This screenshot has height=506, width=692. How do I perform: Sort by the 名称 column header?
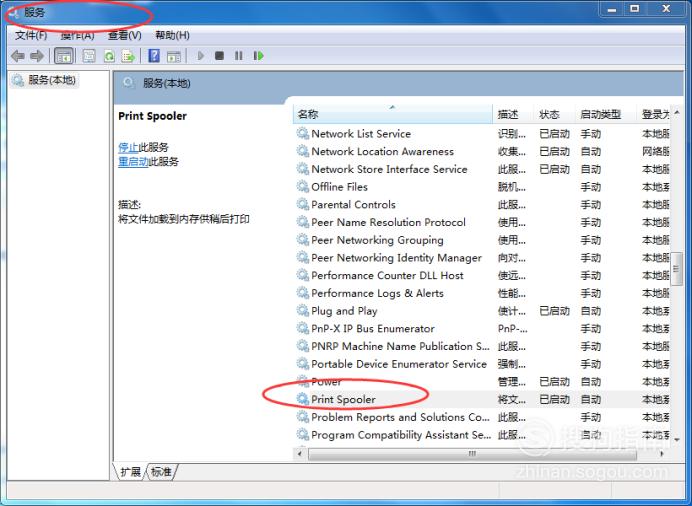(393, 114)
